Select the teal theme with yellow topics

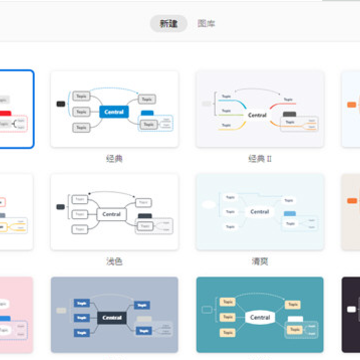point(260,315)
